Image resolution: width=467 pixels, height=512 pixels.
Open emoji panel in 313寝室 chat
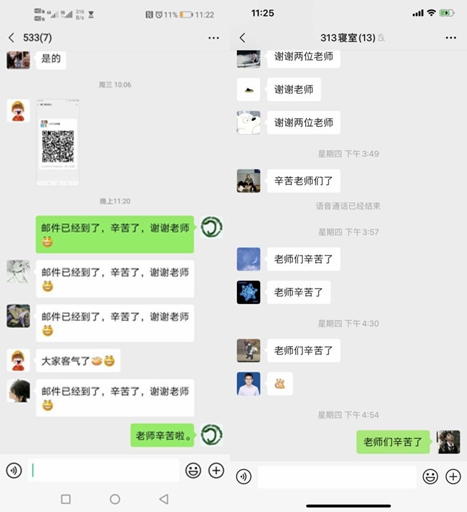(430, 476)
